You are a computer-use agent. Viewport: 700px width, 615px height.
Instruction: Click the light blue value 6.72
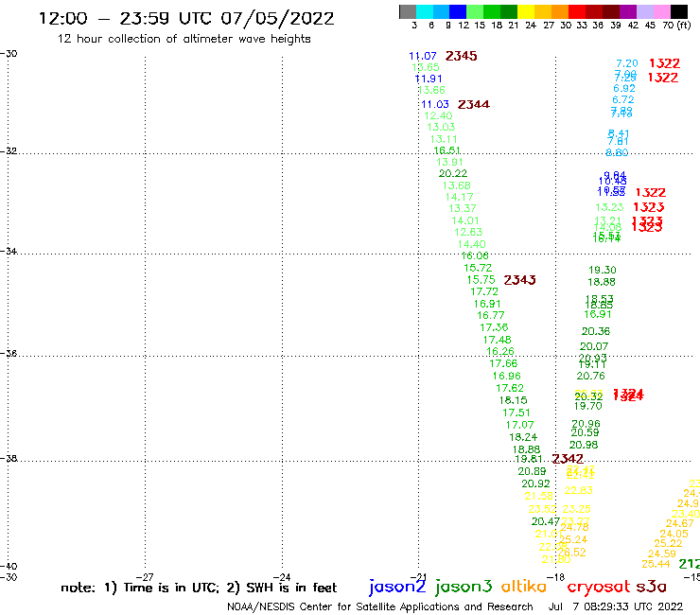623,99
